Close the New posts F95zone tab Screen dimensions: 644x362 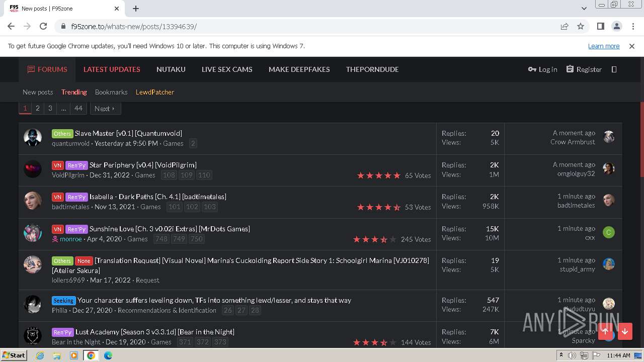(x=117, y=9)
